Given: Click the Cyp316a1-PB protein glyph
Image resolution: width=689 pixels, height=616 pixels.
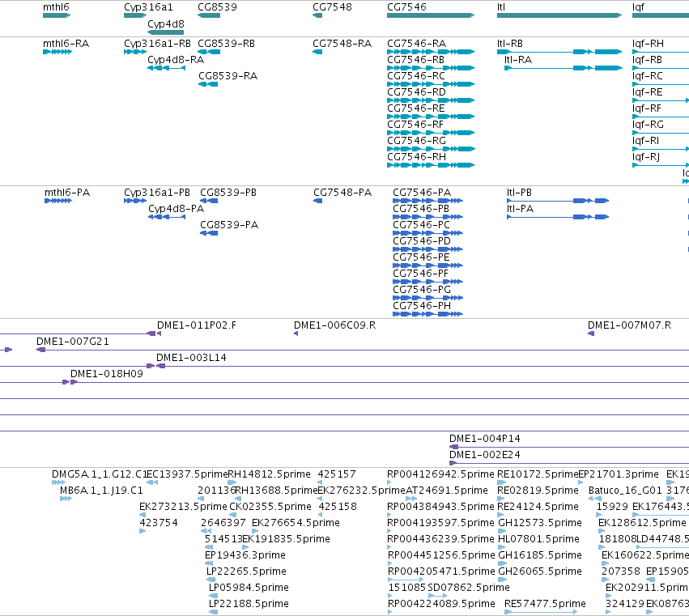Looking at the screenshot, I should tap(135, 201).
